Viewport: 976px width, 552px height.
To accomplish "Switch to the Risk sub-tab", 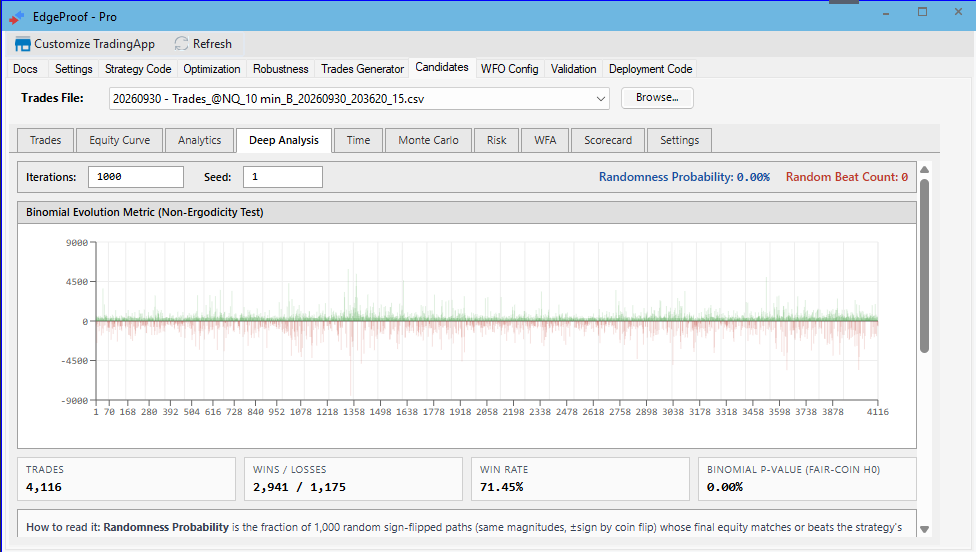I will pyautogui.click(x=497, y=140).
